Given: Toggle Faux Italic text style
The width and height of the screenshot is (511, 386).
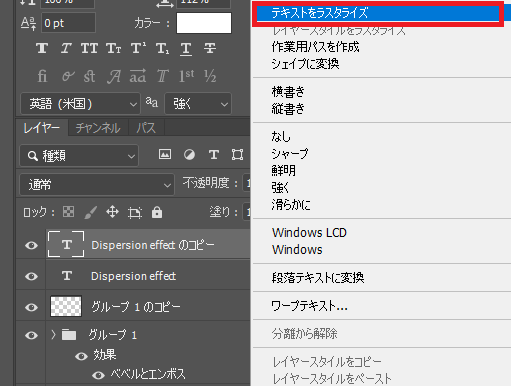Looking at the screenshot, I should 66,49.
